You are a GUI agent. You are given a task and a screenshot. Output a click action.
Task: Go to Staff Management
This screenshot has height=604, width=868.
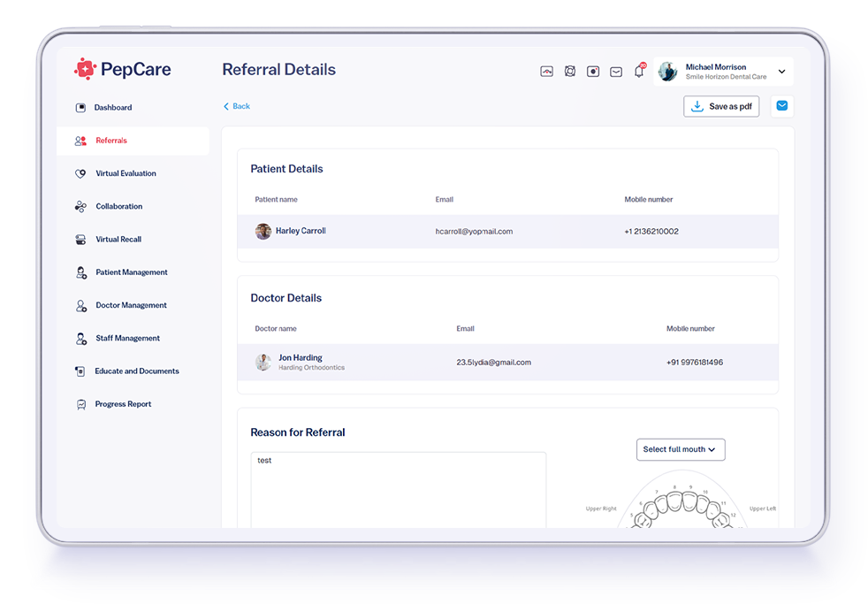point(128,339)
